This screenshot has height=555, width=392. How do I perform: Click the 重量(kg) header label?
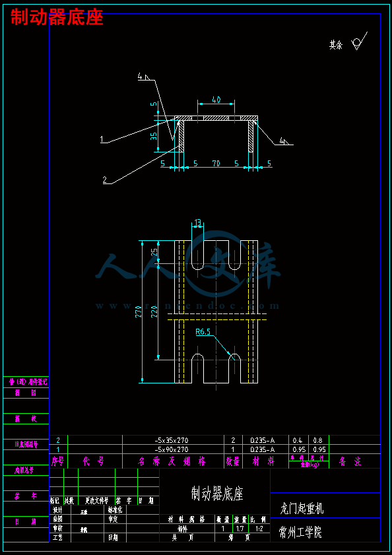click(x=310, y=465)
